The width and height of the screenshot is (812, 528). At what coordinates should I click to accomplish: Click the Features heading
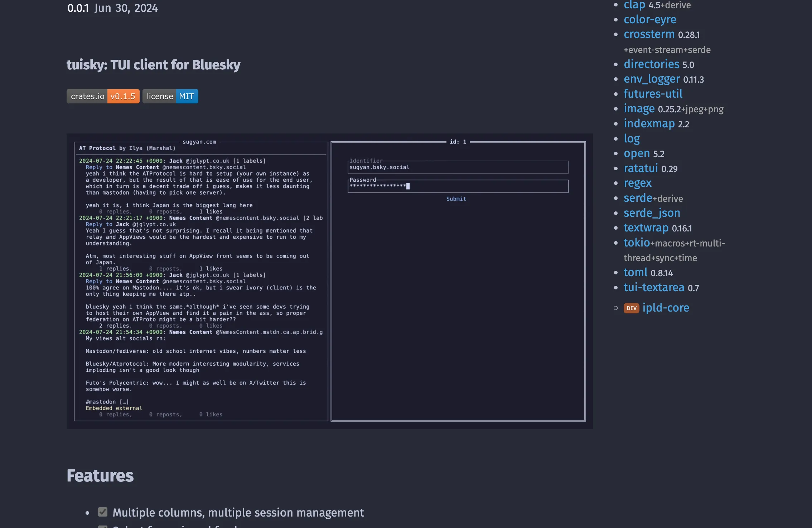[100, 476]
